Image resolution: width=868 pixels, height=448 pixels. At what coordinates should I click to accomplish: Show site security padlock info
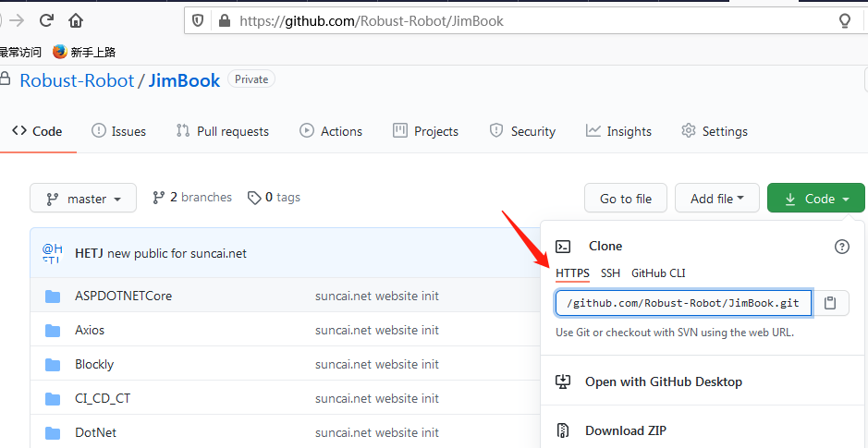(x=224, y=21)
